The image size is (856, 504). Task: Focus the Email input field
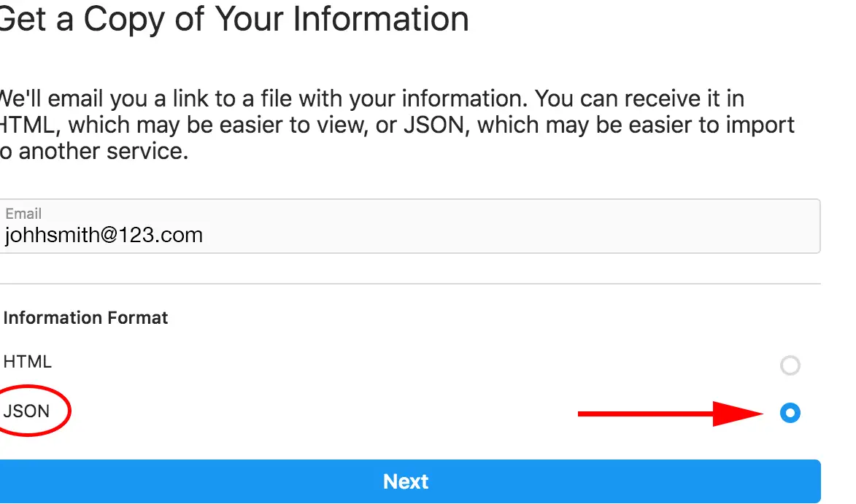(x=410, y=226)
